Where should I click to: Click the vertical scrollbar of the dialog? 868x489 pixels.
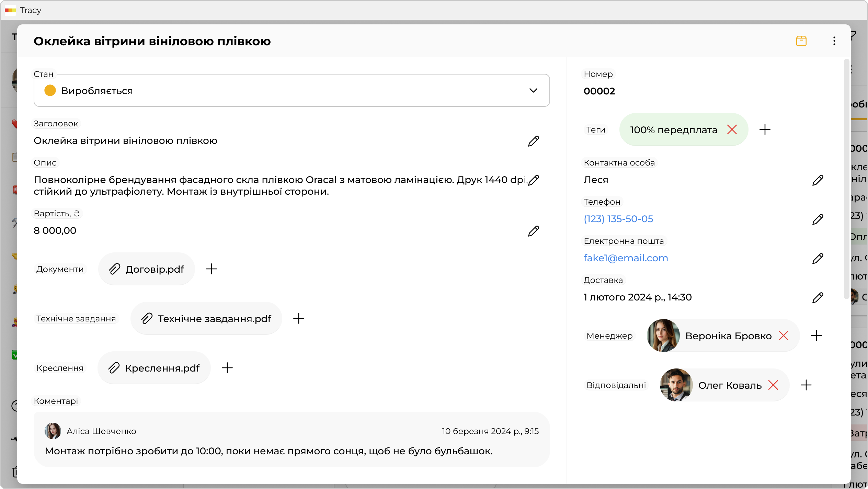(x=846, y=179)
